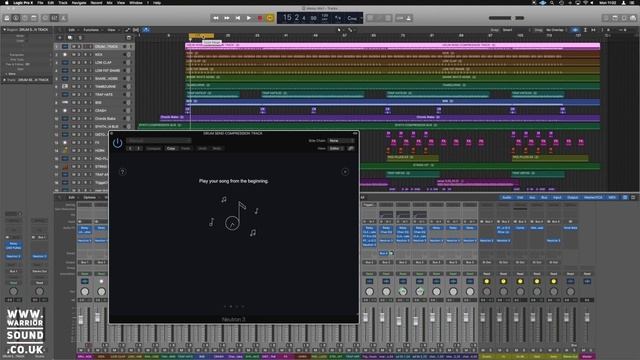Solo the LOW CLAP track
This screenshot has width=640, height=360.
[x=80, y=62]
